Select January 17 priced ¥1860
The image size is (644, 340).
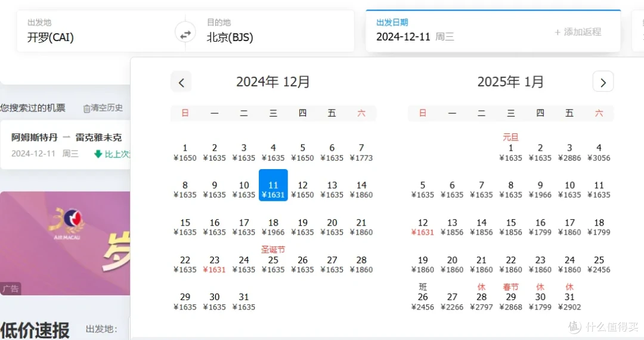pyautogui.click(x=569, y=227)
